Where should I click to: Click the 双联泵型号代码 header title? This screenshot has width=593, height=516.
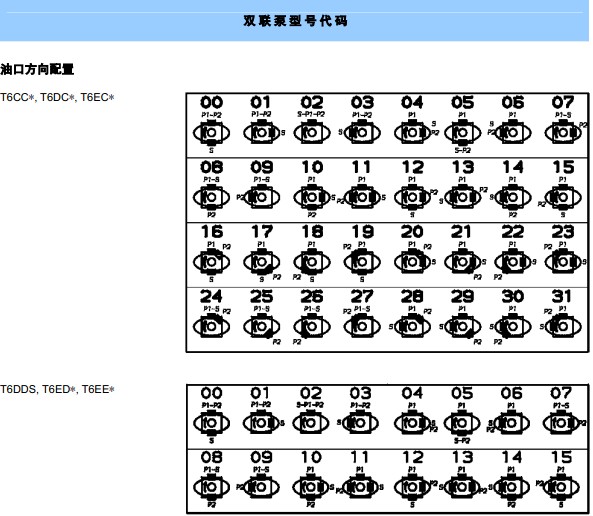click(295, 20)
